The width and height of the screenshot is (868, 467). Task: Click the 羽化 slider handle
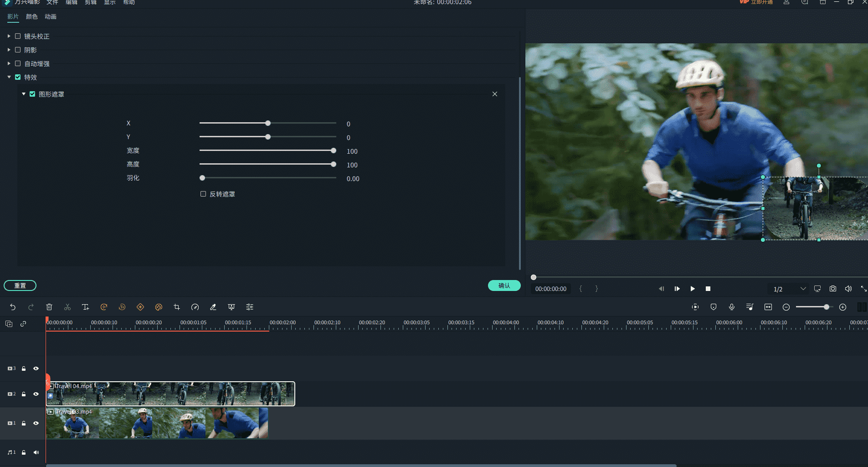point(202,178)
